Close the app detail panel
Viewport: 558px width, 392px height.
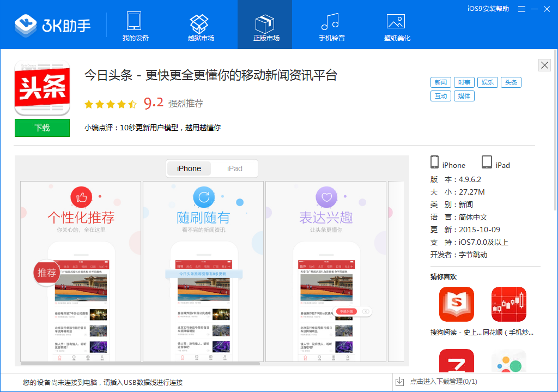coord(544,65)
